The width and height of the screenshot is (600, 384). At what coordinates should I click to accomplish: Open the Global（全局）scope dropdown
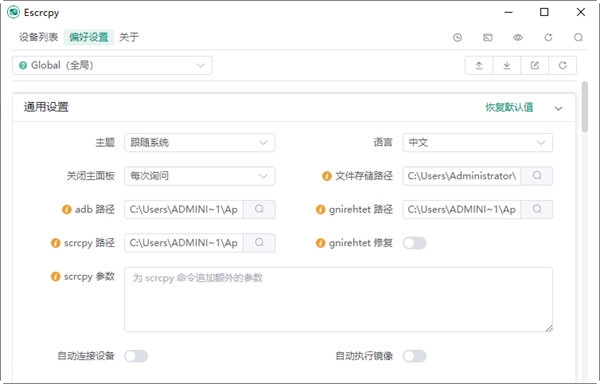coord(112,65)
